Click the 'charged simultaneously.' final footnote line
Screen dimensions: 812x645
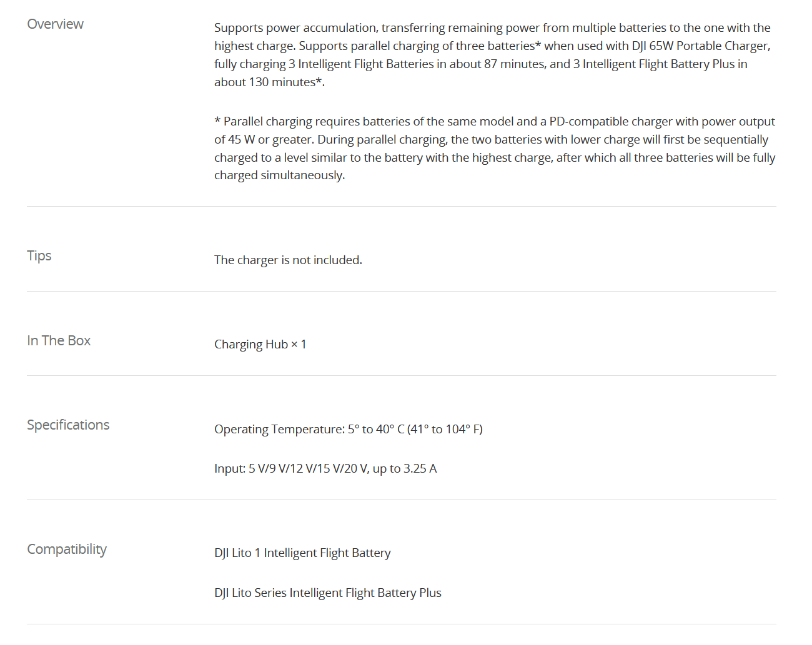coord(279,175)
